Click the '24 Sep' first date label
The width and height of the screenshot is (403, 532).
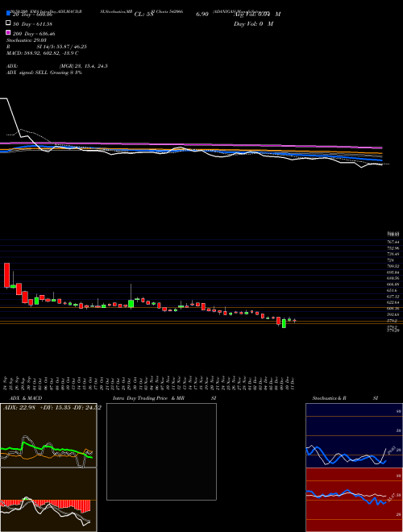(6, 383)
